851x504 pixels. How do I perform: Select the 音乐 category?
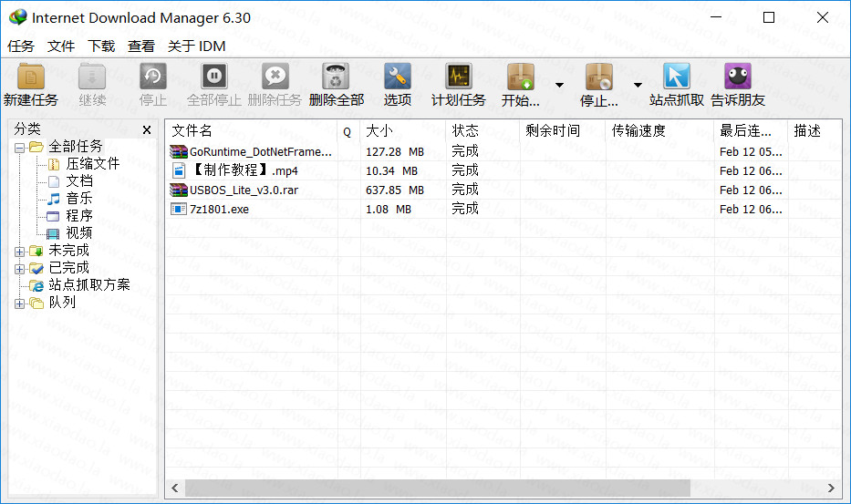pos(79,199)
